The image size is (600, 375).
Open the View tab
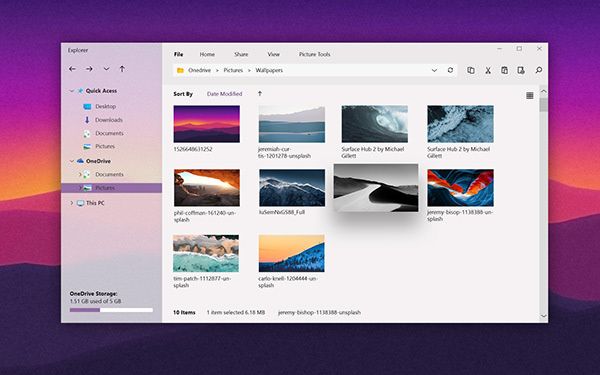click(273, 54)
